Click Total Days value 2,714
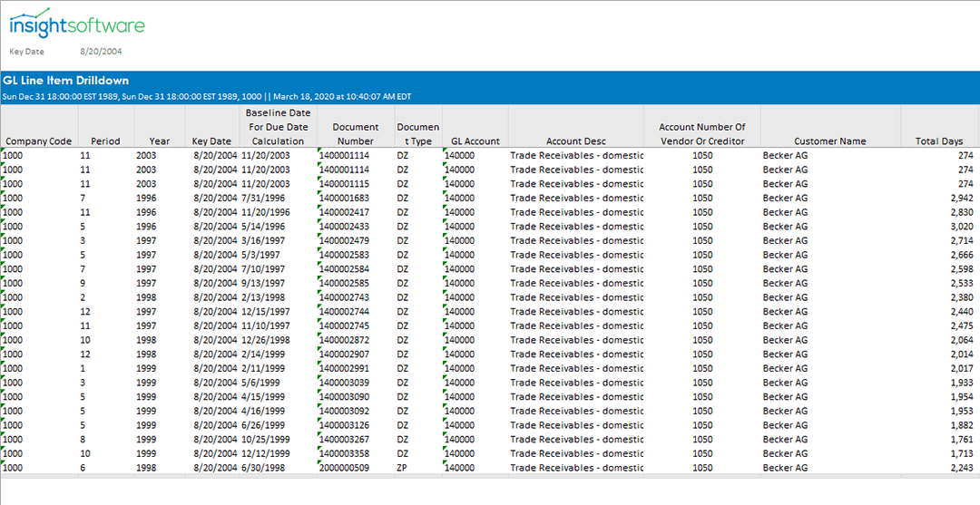Image resolution: width=980 pixels, height=505 pixels. (961, 240)
